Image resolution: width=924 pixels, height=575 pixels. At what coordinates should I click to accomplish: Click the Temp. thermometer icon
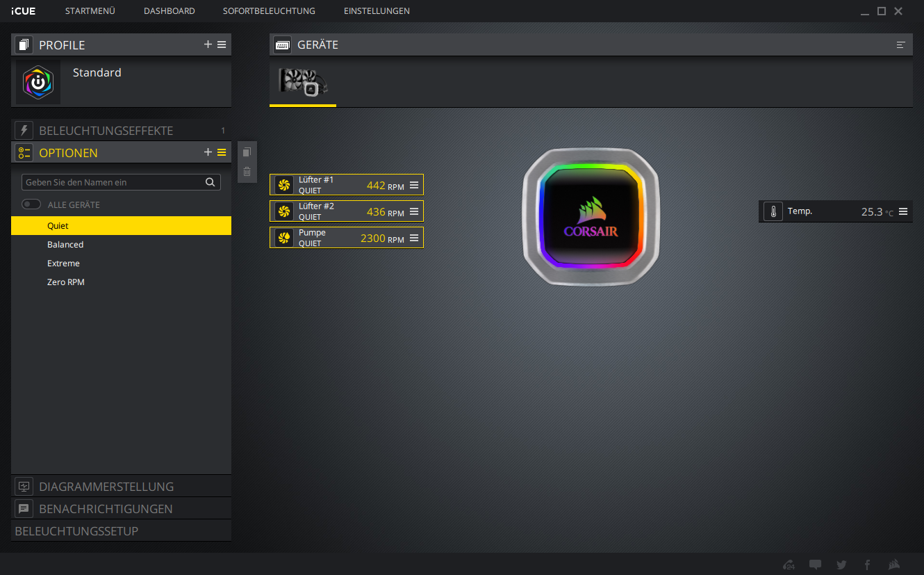[x=773, y=211]
